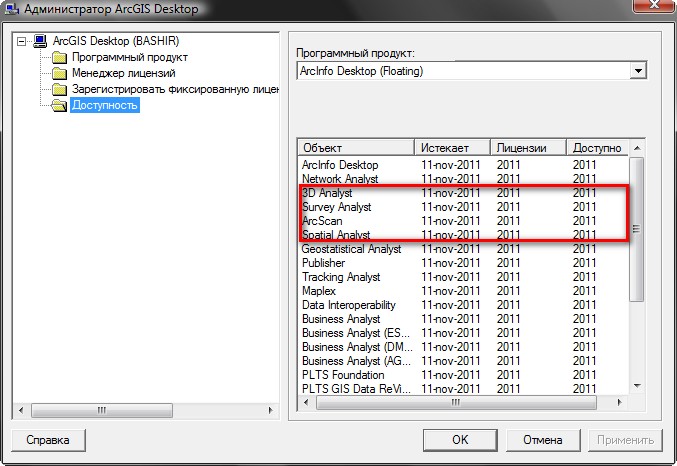Select the Tracking Analyst row
Viewport: 677px width, 466px height.
click(x=464, y=277)
